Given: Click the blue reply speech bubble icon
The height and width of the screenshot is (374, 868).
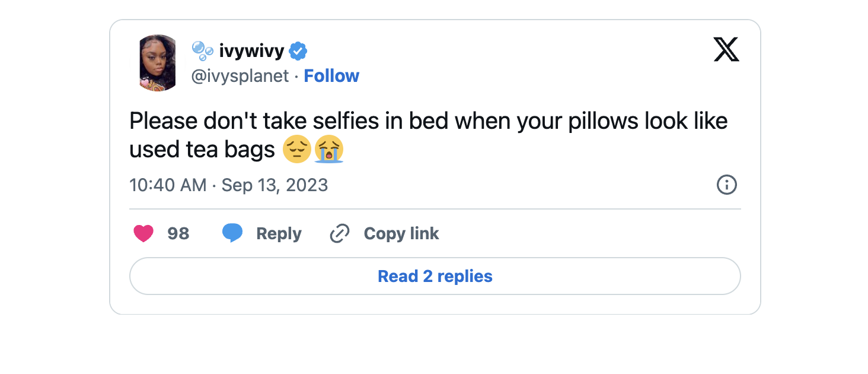Looking at the screenshot, I should 232,233.
